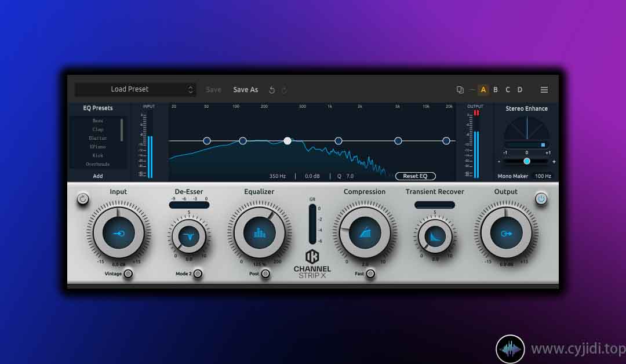Toggle the Vintage switch
626x364 pixels.
[x=128, y=274]
